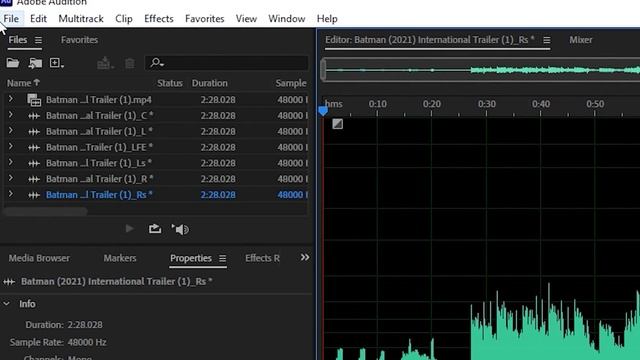Click the Close Selected Files trash icon
Image resolution: width=640 pixels, height=360 pixels.
click(x=130, y=63)
